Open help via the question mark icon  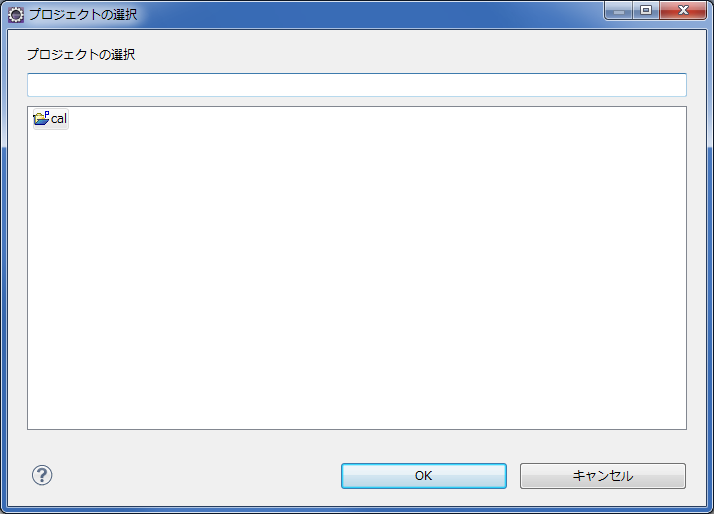point(42,475)
